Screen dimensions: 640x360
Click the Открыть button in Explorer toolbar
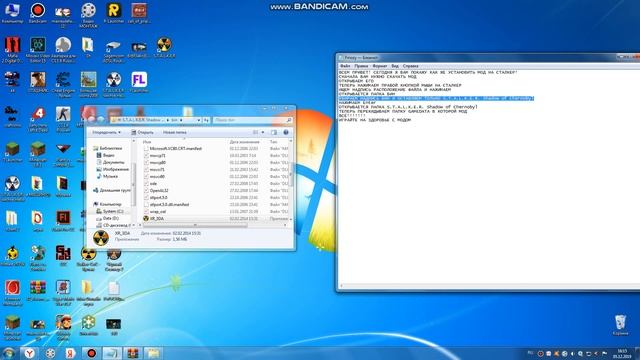[x=142, y=132]
